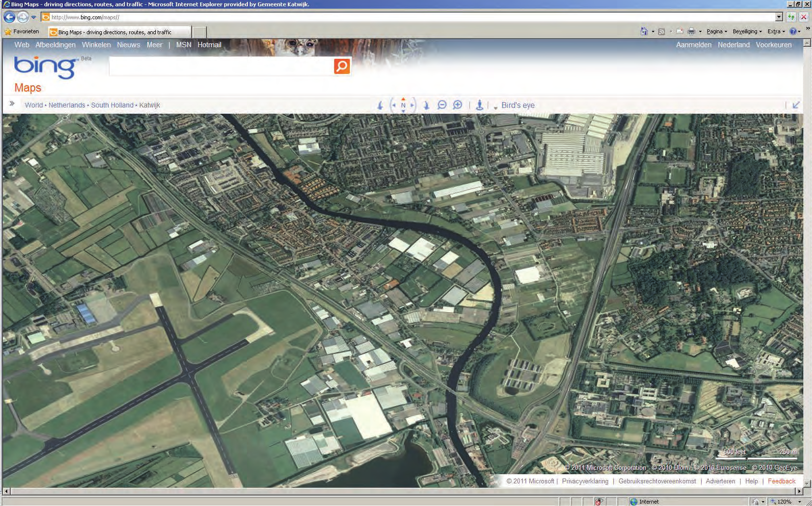Viewport: 812px width, 506px height.
Task: Open the MSN link
Action: coord(184,45)
